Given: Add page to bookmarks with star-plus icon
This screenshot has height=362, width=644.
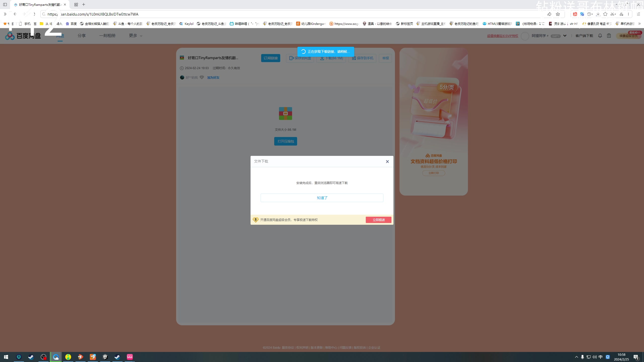Looking at the screenshot, I should point(558,14).
